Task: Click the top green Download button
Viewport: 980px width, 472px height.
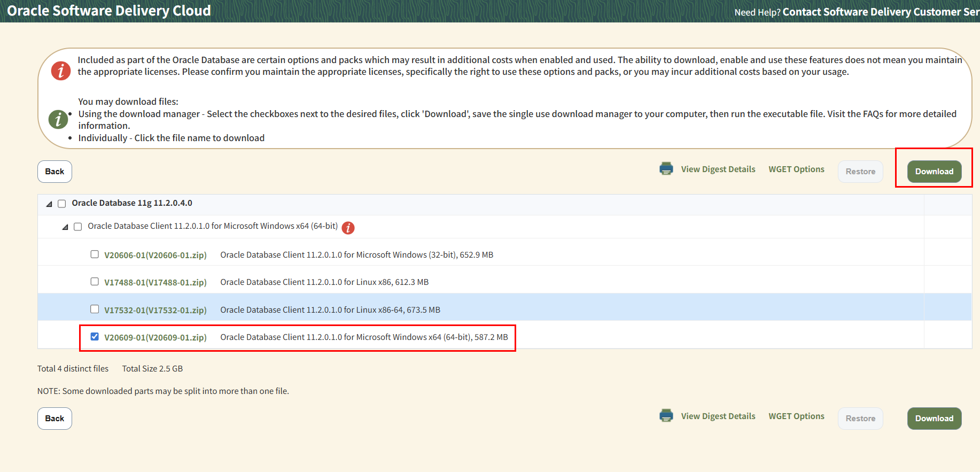Action: click(934, 172)
